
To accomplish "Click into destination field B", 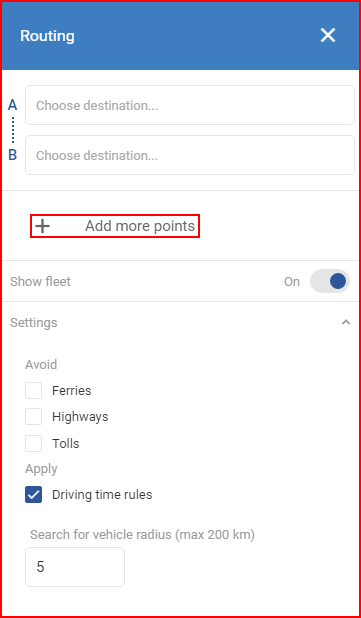I will (x=190, y=155).
